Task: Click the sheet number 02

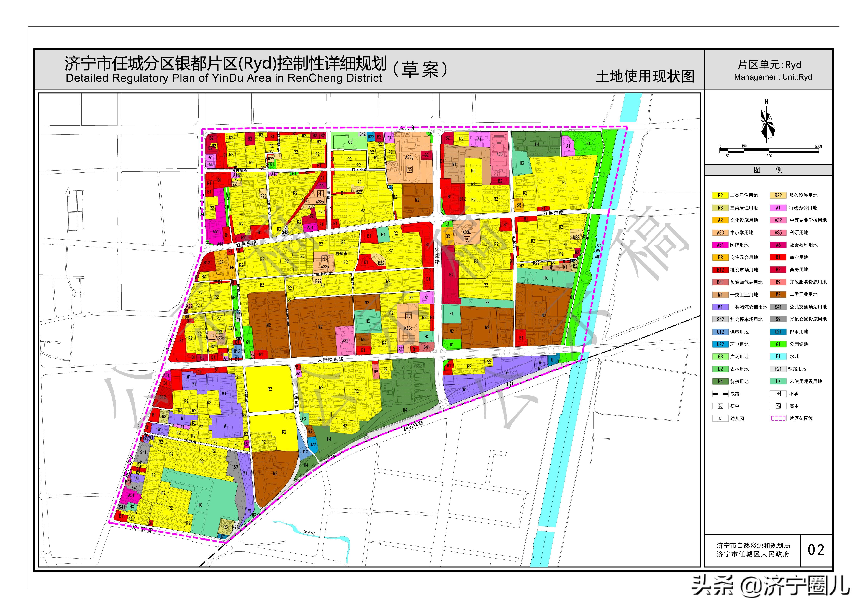Action: coord(816,550)
